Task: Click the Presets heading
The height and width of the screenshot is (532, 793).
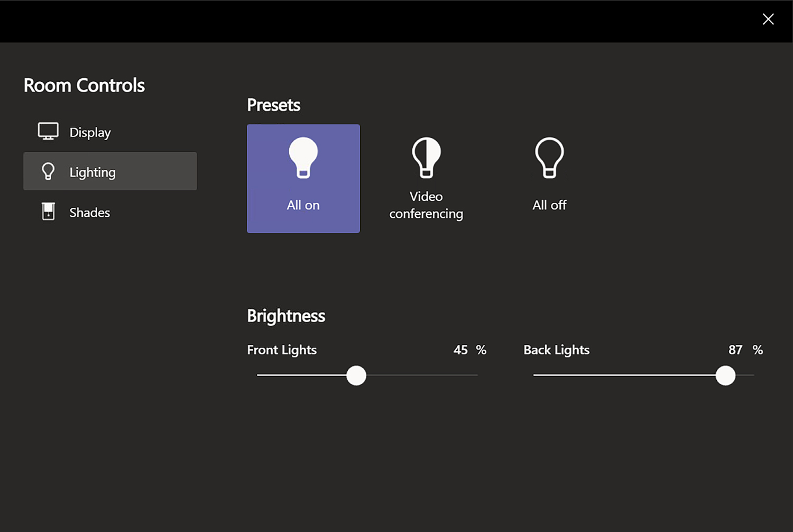Action: pos(274,105)
